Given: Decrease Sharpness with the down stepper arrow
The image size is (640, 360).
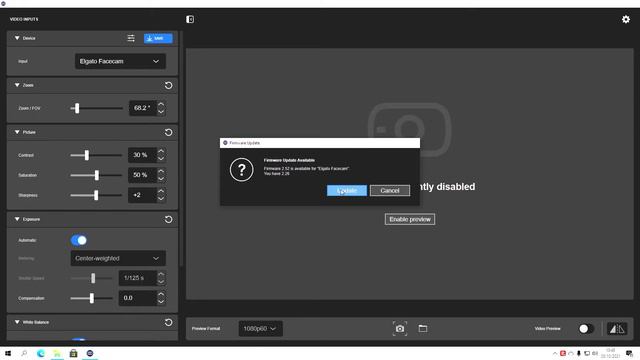Looking at the screenshot, I should pos(161,199).
